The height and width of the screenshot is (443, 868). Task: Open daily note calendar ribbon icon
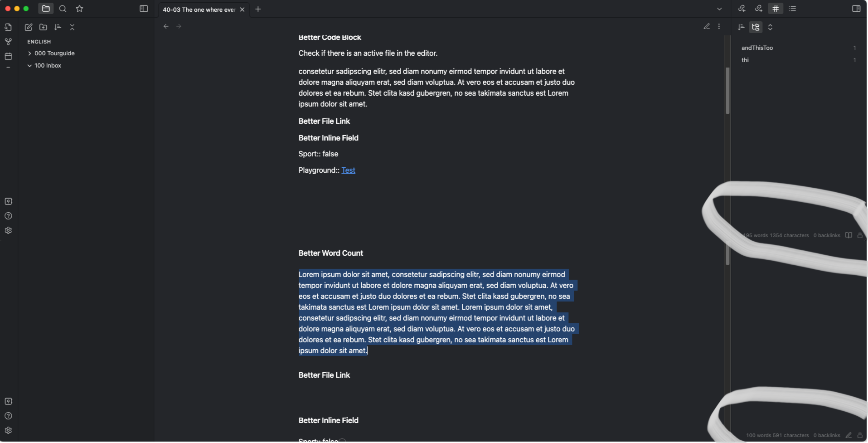pyautogui.click(x=8, y=56)
